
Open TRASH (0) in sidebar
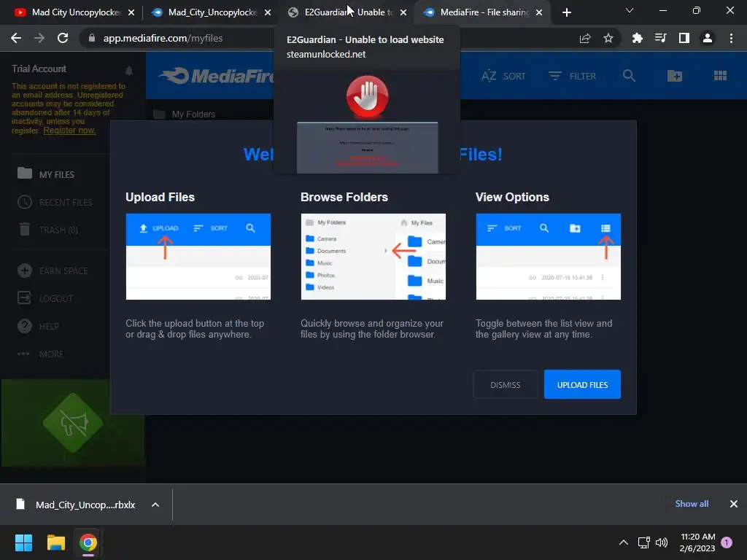(47, 230)
